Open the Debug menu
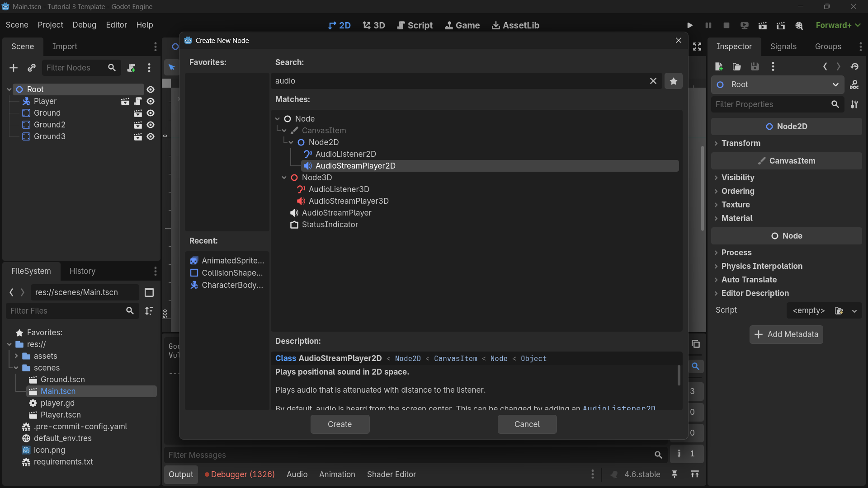868x488 pixels. coord(84,25)
